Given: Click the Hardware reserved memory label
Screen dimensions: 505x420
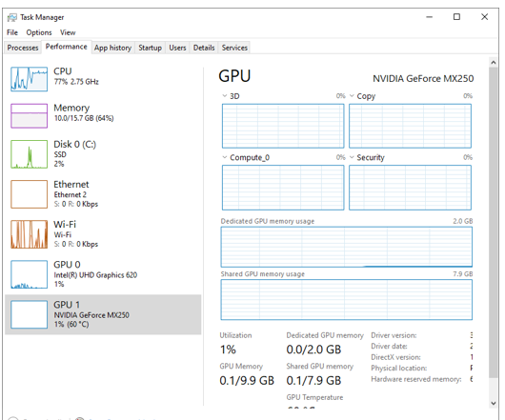Looking at the screenshot, I should 416,379.
